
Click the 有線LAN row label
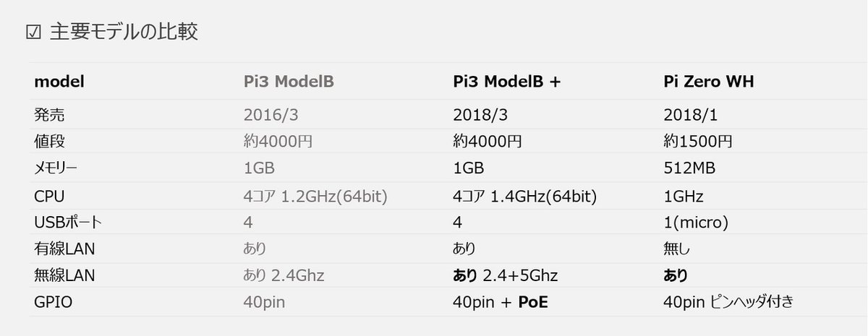tap(64, 249)
